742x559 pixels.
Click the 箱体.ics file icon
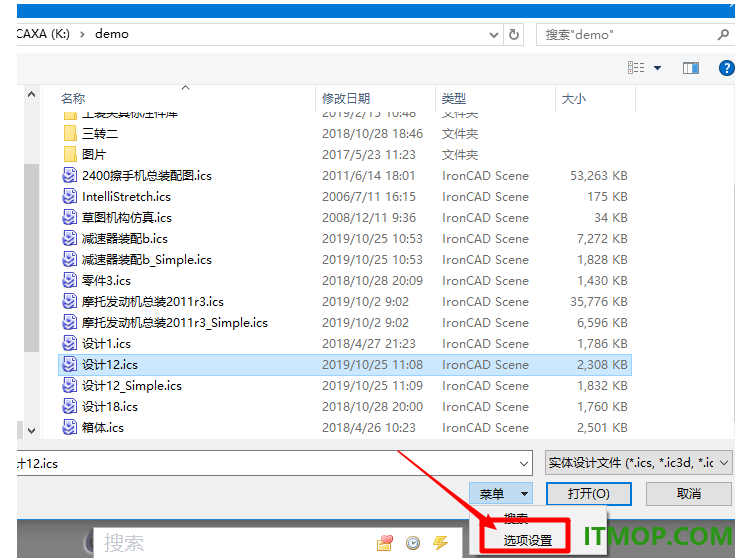(70, 427)
